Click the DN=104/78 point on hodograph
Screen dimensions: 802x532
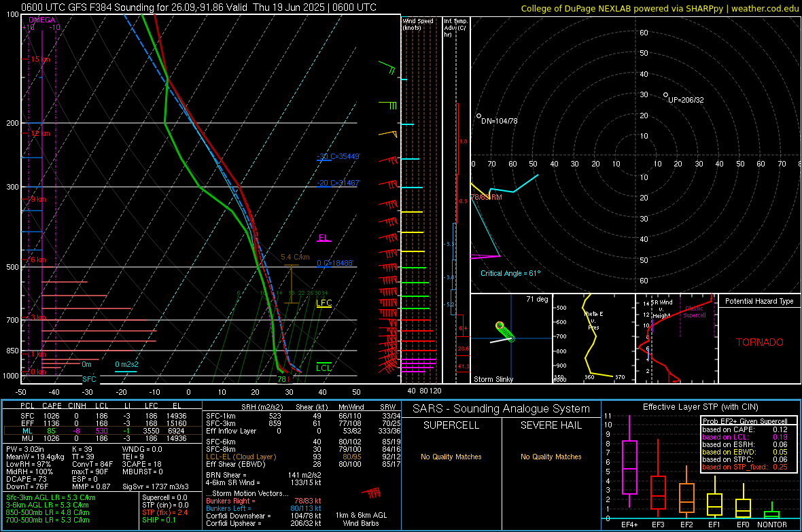478,116
